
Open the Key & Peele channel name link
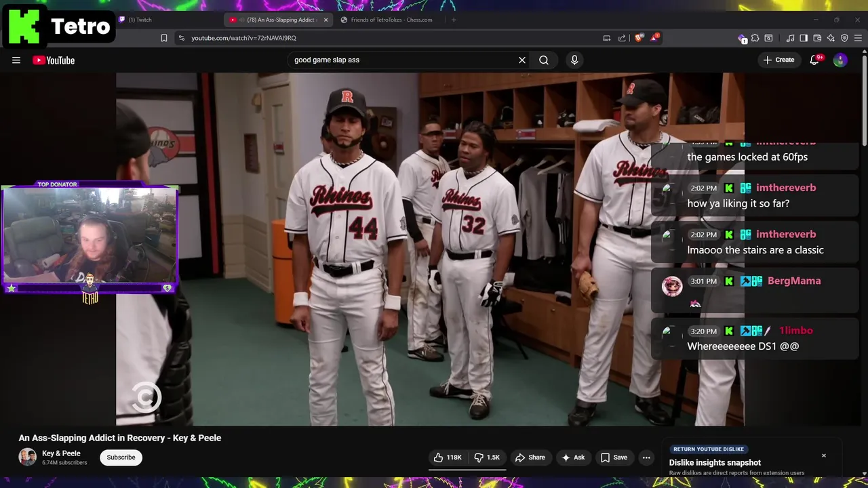tap(61, 453)
